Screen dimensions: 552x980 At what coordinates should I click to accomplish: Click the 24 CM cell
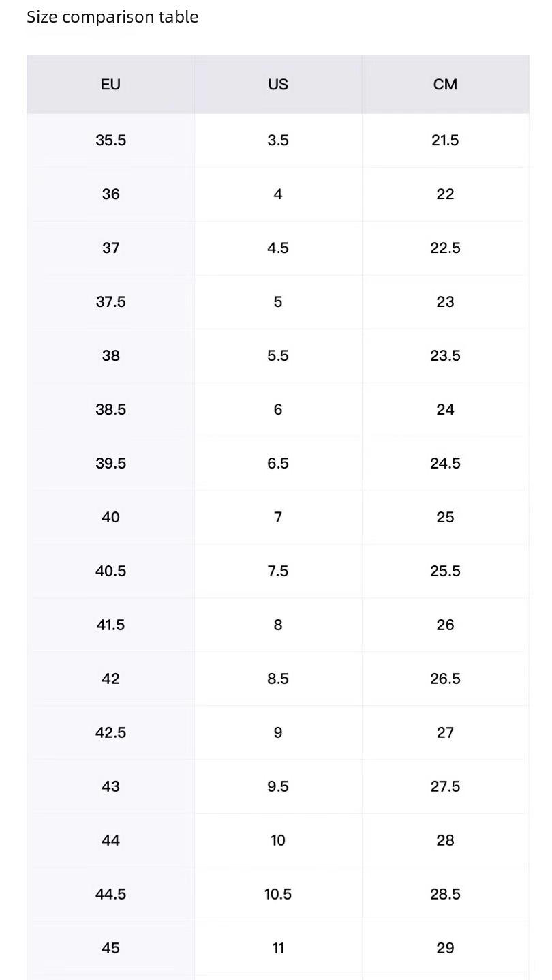pyautogui.click(x=445, y=410)
